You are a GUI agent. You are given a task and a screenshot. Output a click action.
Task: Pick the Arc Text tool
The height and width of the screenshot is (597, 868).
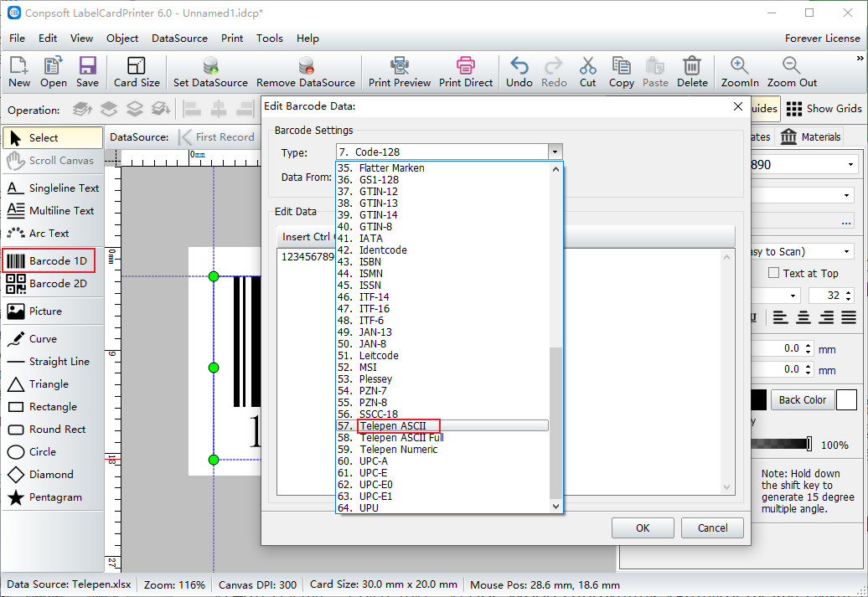tap(53, 234)
